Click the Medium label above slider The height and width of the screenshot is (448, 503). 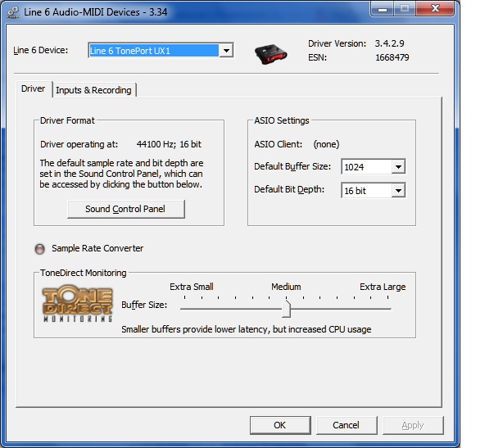pyautogui.click(x=286, y=287)
